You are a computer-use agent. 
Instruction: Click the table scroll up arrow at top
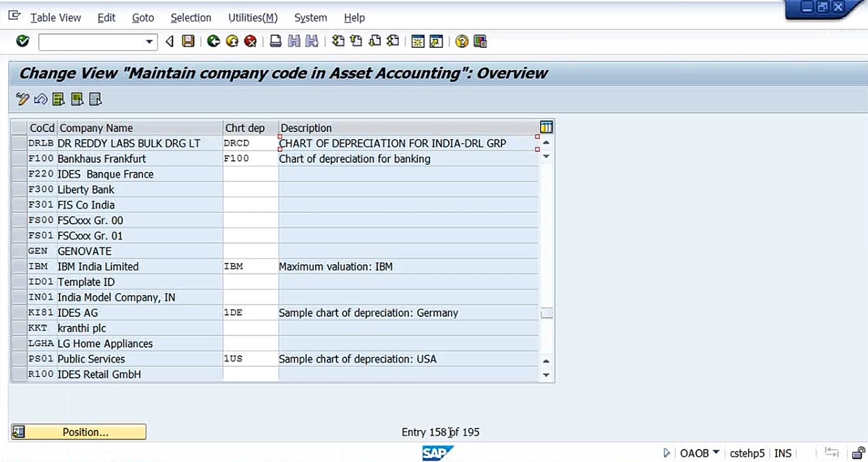[546, 142]
